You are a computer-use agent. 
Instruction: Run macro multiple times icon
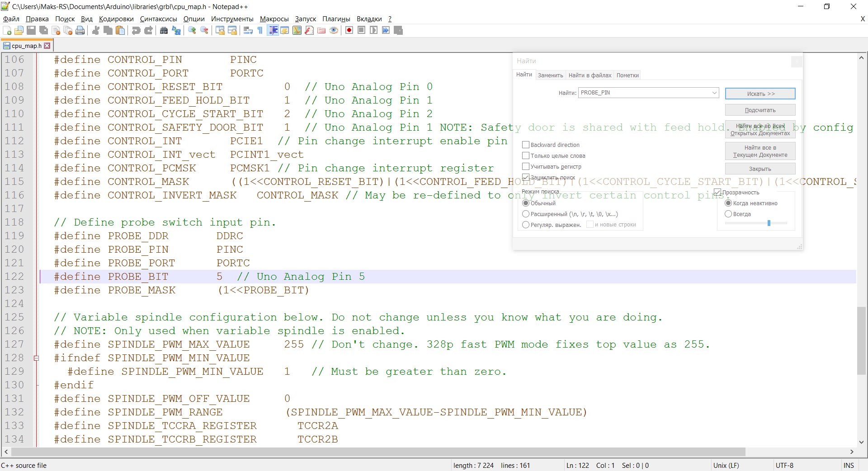[x=386, y=30]
